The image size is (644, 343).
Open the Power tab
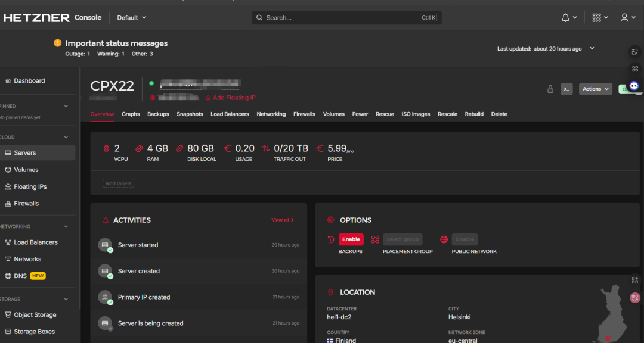click(x=360, y=114)
